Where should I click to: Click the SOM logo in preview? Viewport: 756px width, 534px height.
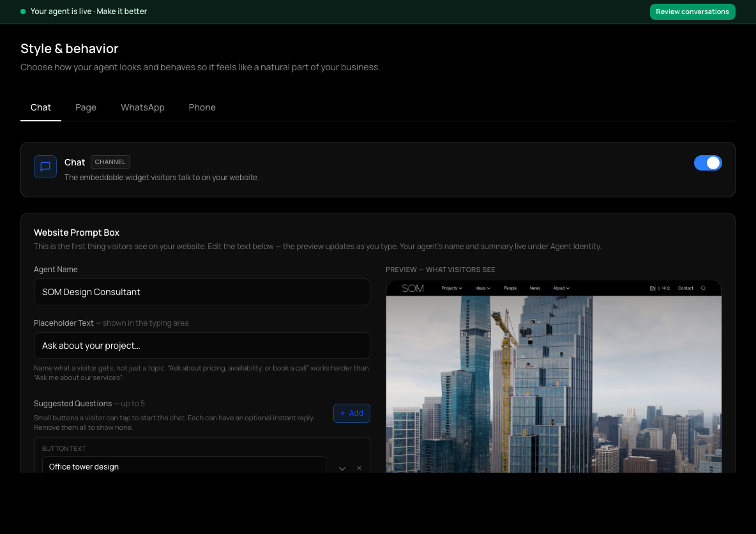412,288
